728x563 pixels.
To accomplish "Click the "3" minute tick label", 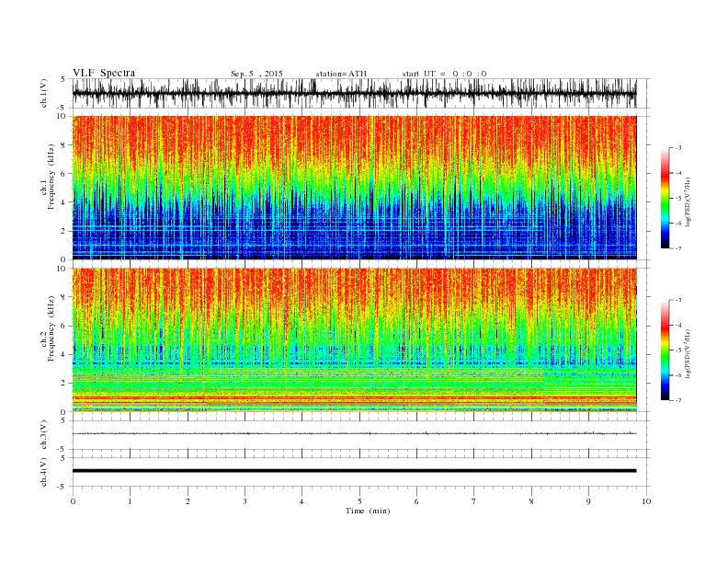I will (x=245, y=501).
